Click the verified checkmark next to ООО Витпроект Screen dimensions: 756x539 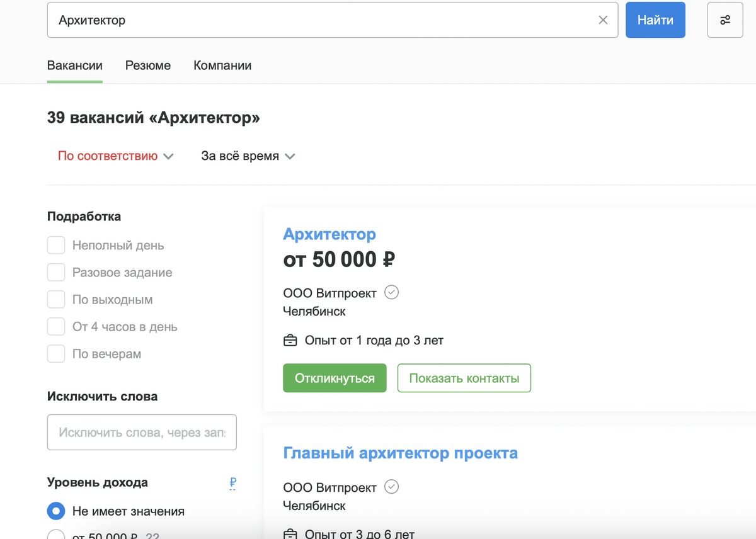tap(391, 292)
